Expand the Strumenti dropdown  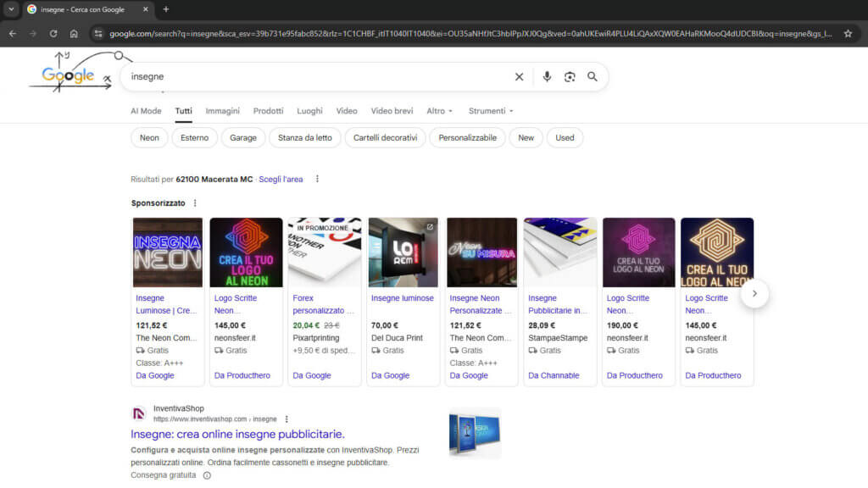pos(491,111)
